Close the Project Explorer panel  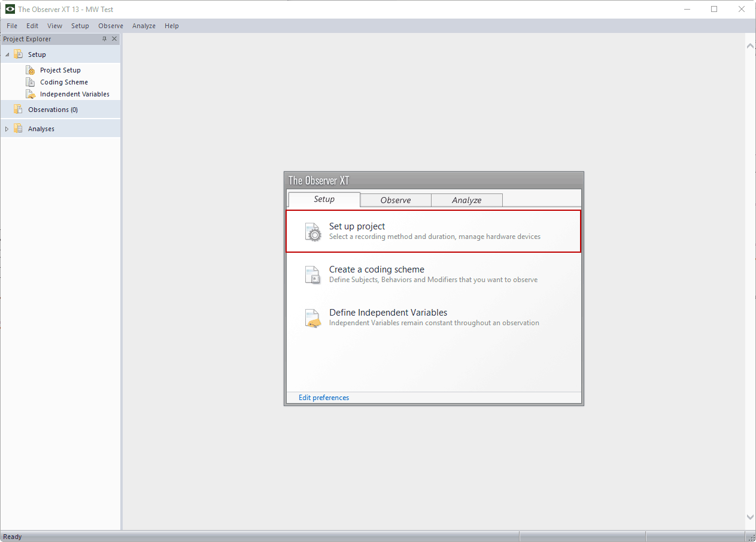coord(114,39)
